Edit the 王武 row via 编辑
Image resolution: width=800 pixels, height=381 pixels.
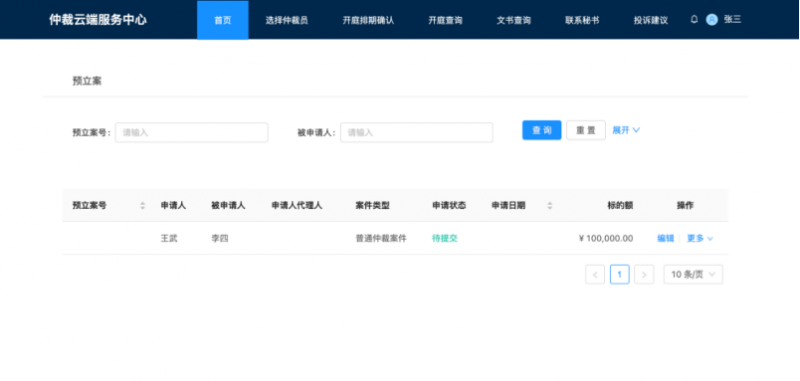665,238
